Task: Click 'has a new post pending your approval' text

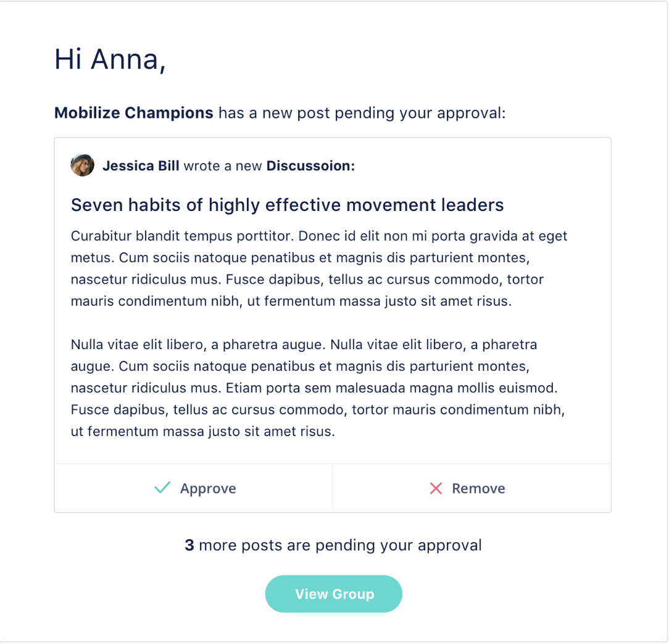Action: [362, 113]
